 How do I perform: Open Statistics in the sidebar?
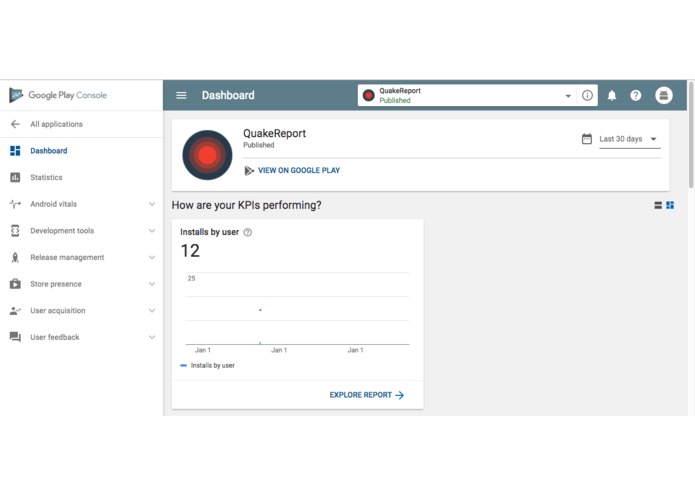point(46,177)
